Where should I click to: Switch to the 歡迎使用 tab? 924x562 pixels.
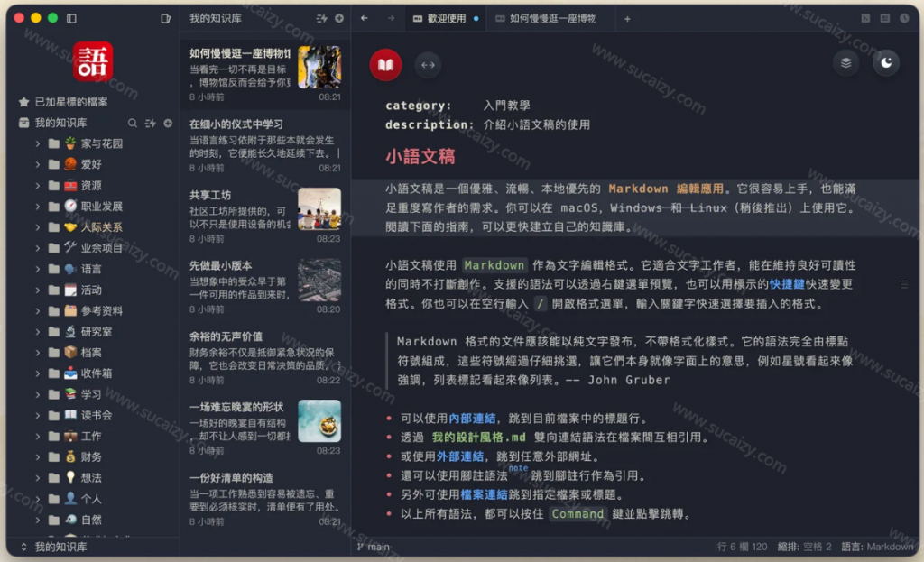(x=446, y=18)
